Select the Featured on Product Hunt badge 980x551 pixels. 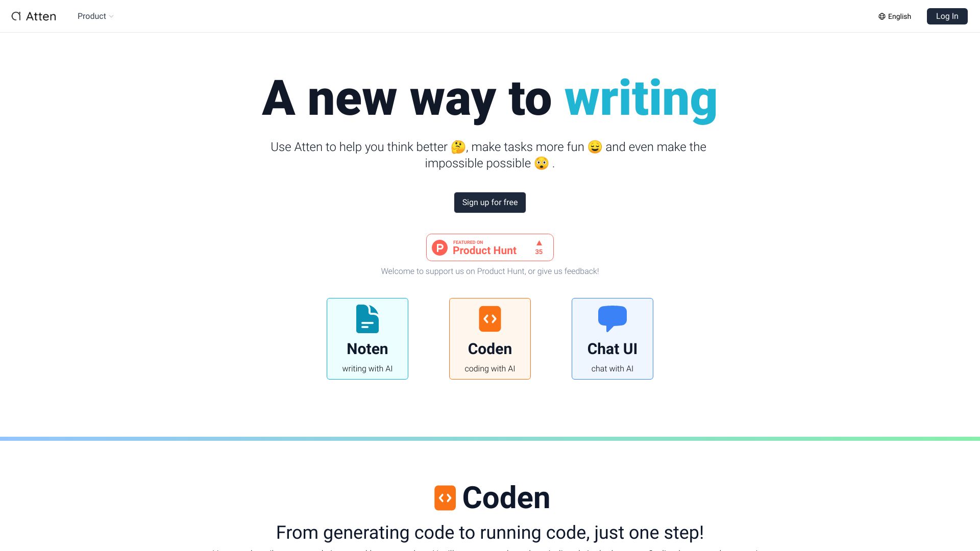[x=489, y=247]
